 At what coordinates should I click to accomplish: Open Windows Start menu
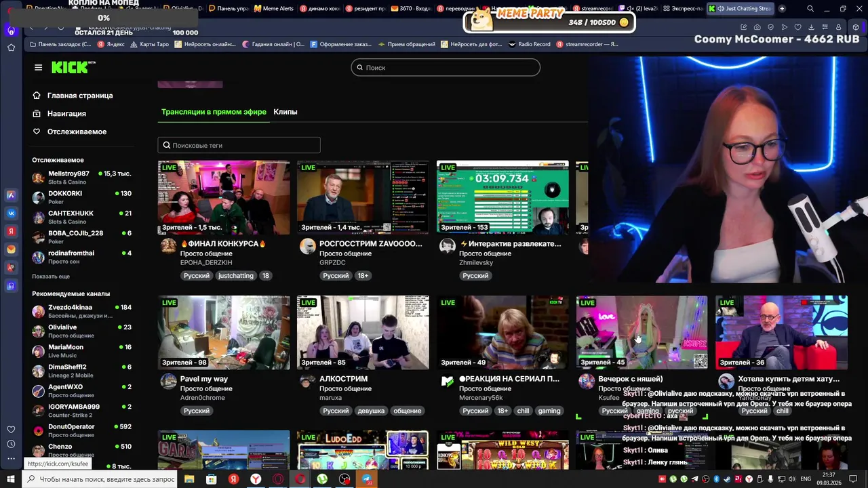click(9, 479)
